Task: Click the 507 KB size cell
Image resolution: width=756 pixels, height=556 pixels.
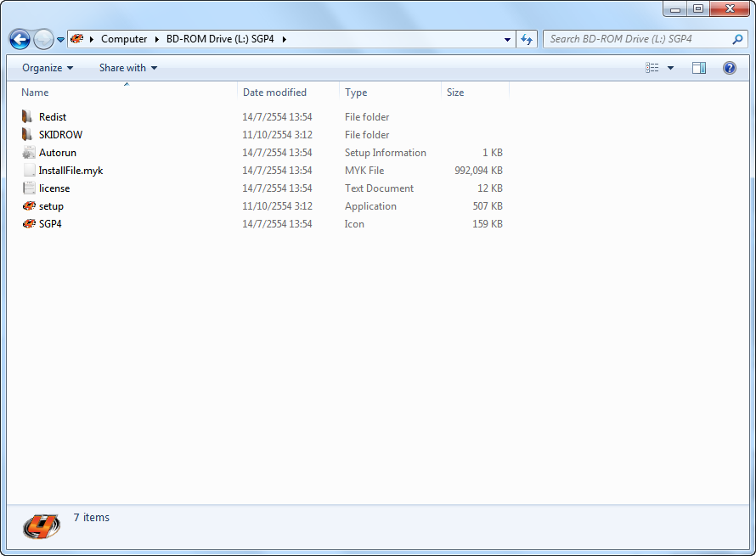Action: 488,205
